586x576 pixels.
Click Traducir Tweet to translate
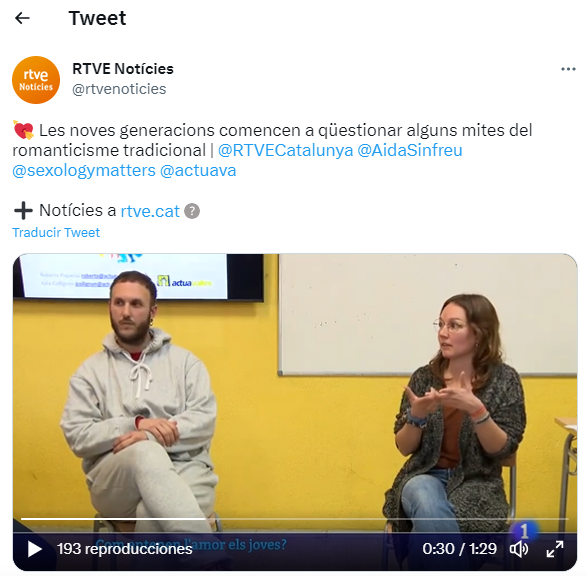pyautogui.click(x=56, y=232)
